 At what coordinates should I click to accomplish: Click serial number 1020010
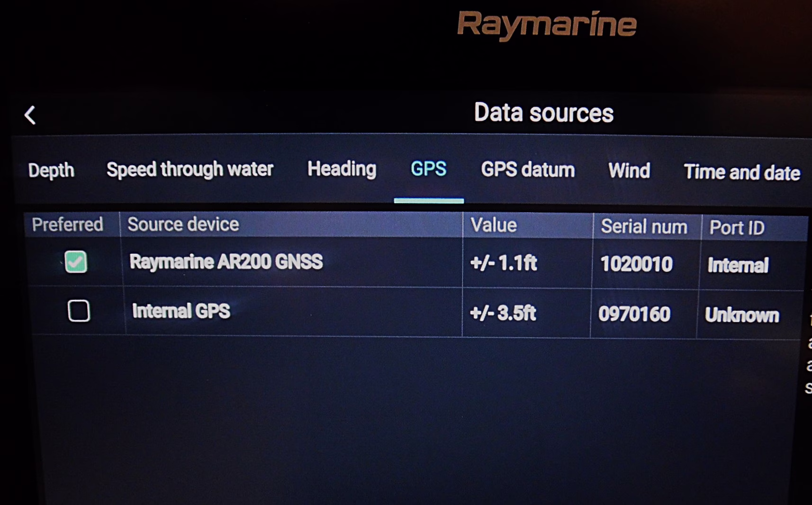click(x=636, y=264)
